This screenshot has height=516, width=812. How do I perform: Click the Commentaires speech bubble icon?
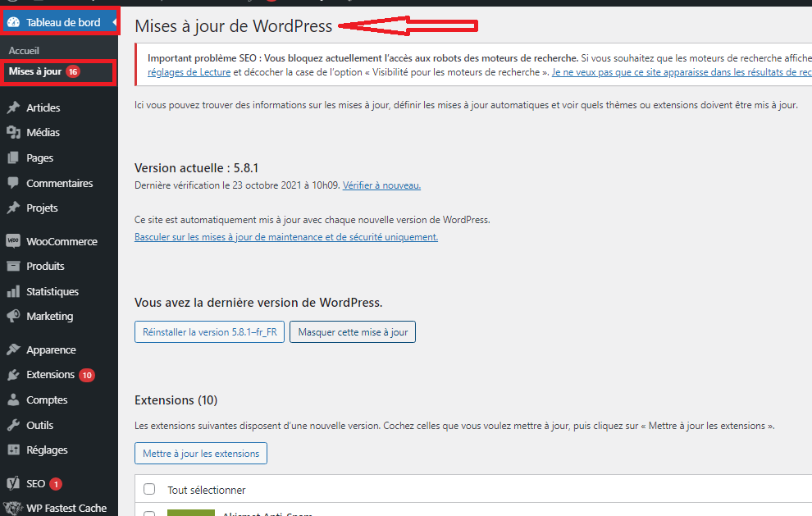point(13,183)
